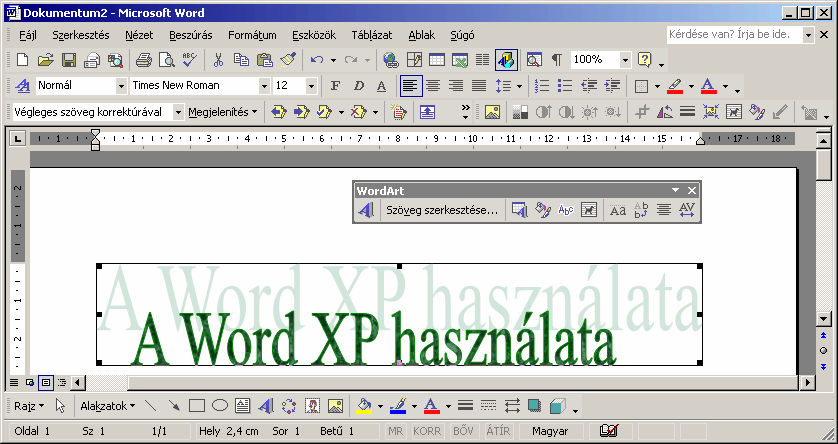This screenshot has height=444, width=838.
Task: Click the Magyar language indicator
Action: (x=550, y=431)
